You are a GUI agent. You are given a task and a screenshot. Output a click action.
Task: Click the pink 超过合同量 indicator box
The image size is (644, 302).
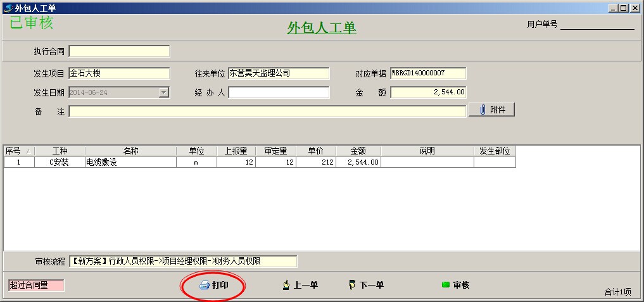[x=36, y=286]
